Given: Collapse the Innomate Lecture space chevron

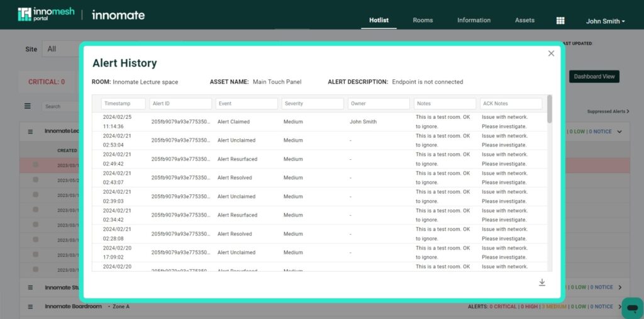Looking at the screenshot, I should (x=619, y=132).
